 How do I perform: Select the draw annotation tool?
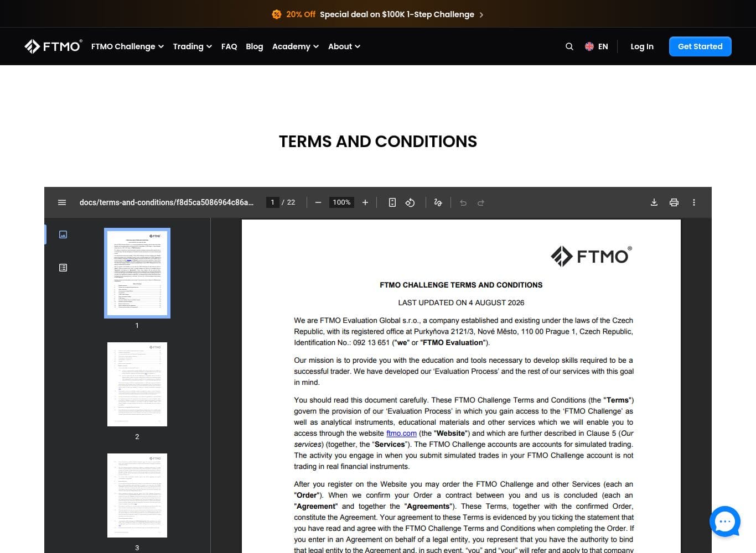pyautogui.click(x=438, y=202)
